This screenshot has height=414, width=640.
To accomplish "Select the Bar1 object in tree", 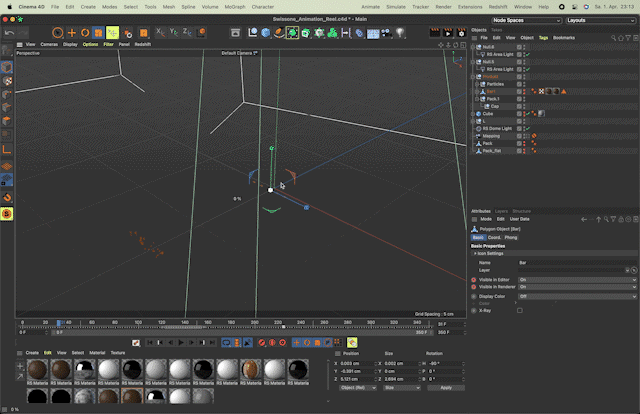I will pyautogui.click(x=491, y=91).
